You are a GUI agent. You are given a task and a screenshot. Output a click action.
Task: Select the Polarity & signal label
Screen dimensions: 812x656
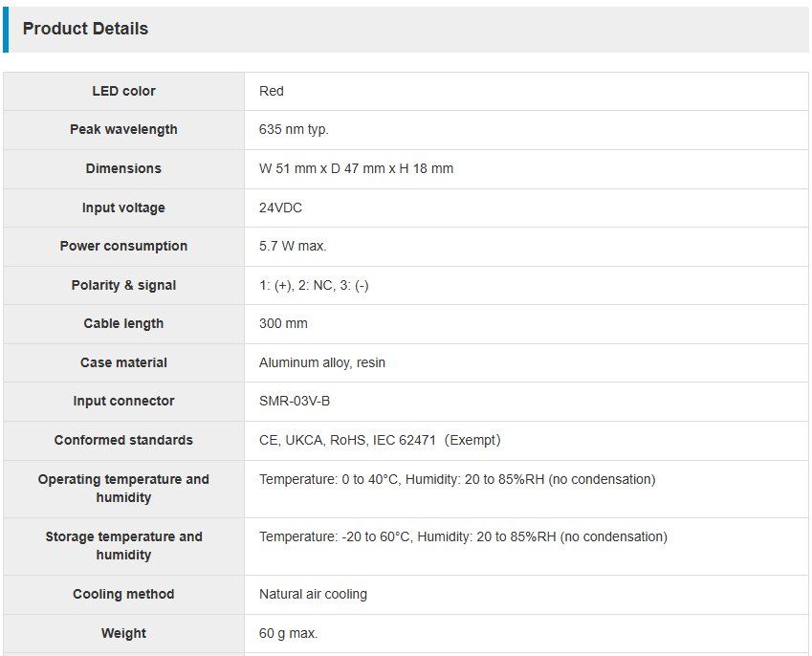point(123,285)
